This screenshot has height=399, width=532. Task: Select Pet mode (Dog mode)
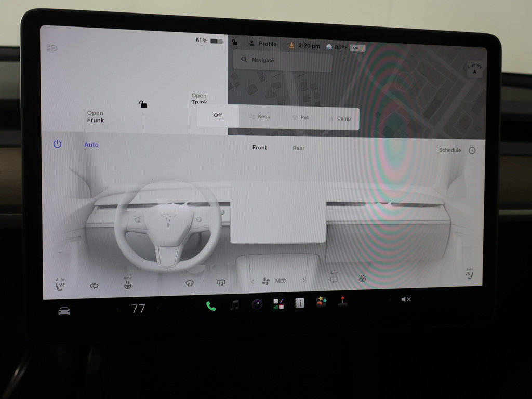(301, 118)
